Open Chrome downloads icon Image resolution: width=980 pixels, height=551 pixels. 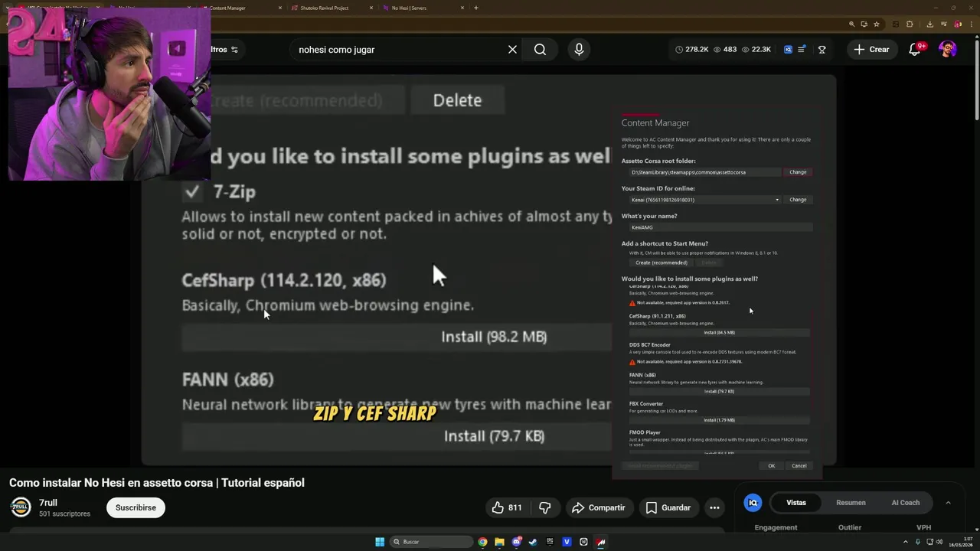(929, 24)
